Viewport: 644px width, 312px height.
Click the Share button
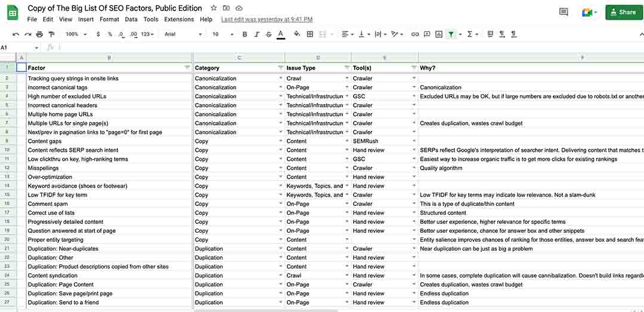pos(624,13)
